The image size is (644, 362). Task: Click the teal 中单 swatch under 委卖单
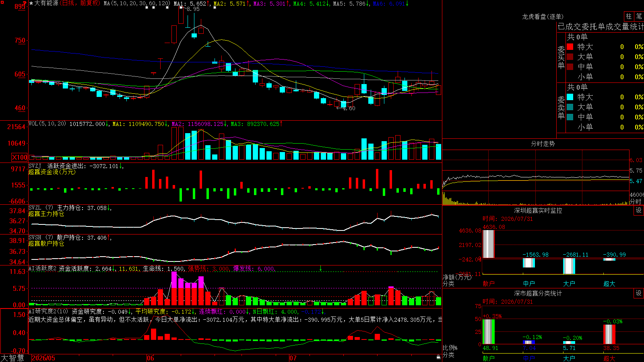click(570, 117)
